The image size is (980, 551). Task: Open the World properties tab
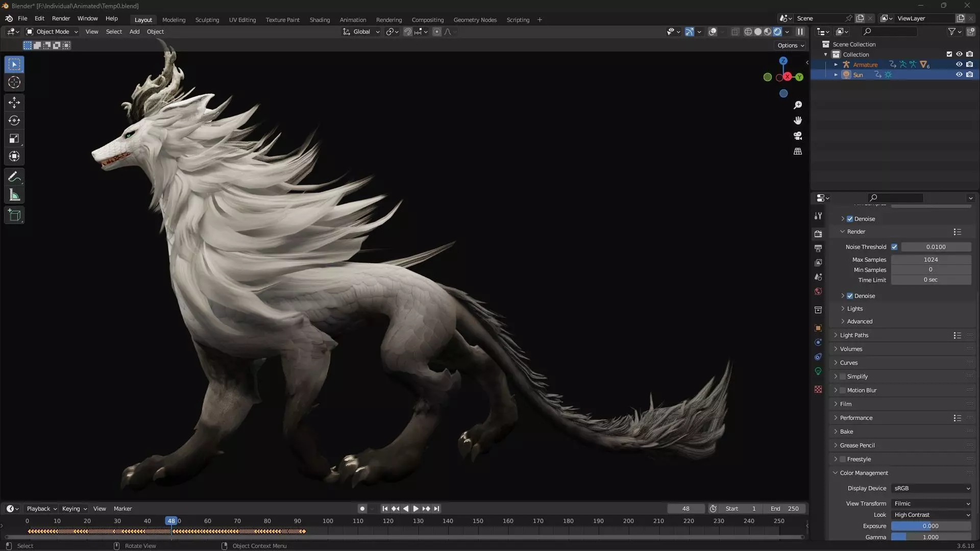click(x=818, y=291)
